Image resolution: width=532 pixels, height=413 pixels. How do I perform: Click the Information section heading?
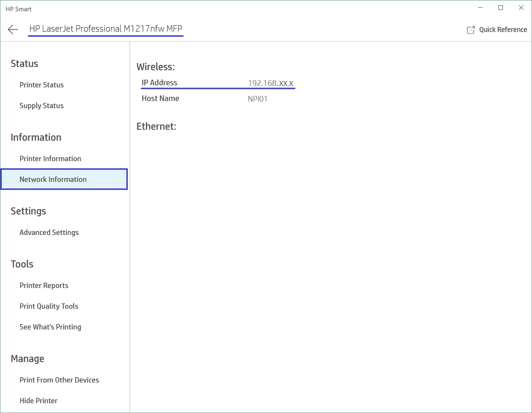(x=36, y=137)
